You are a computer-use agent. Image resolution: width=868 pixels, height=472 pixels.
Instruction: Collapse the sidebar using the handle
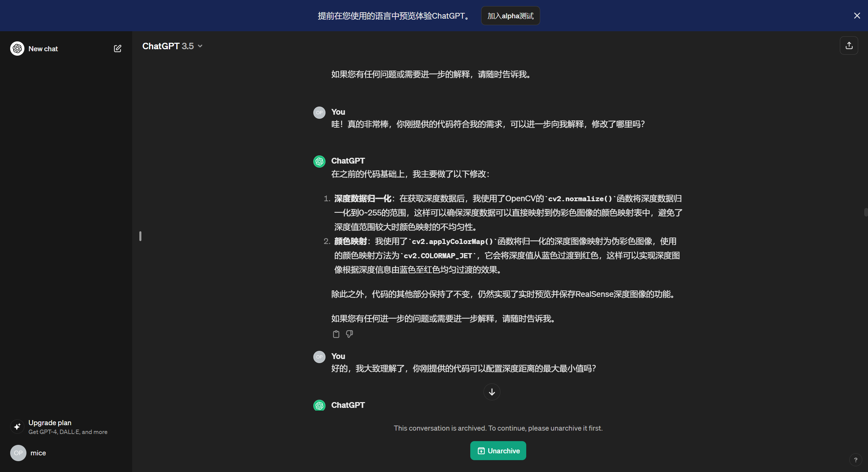click(140, 236)
